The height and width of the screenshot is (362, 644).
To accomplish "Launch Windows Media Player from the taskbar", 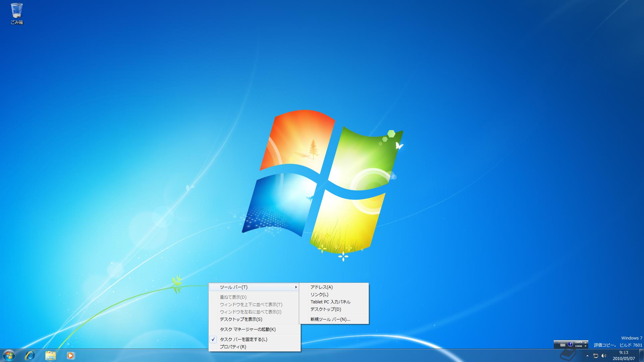I will coord(70,355).
